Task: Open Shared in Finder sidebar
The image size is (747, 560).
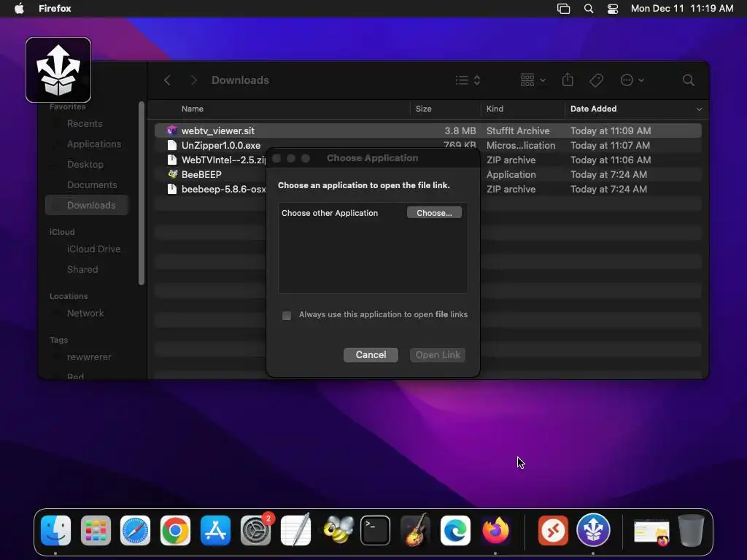Action: pos(82,270)
